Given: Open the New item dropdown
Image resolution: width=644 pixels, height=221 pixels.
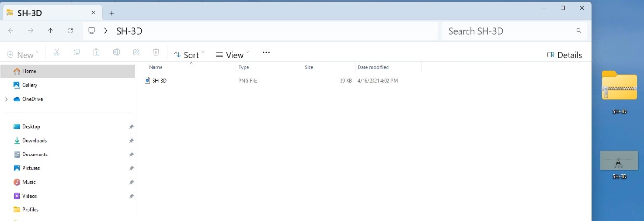Looking at the screenshot, I should 23,55.
